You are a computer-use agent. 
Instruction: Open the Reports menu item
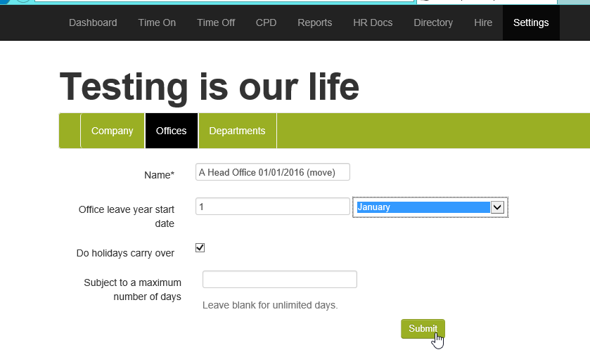(x=314, y=22)
